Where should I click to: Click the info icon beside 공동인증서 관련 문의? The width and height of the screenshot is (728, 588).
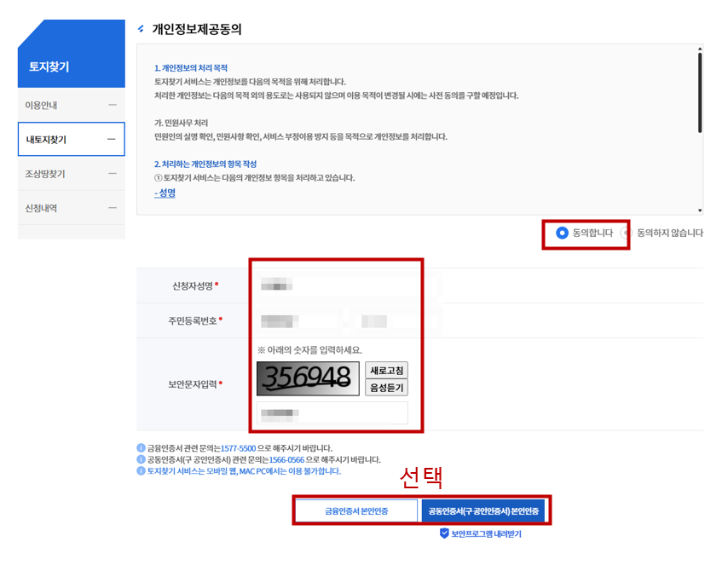point(142,459)
